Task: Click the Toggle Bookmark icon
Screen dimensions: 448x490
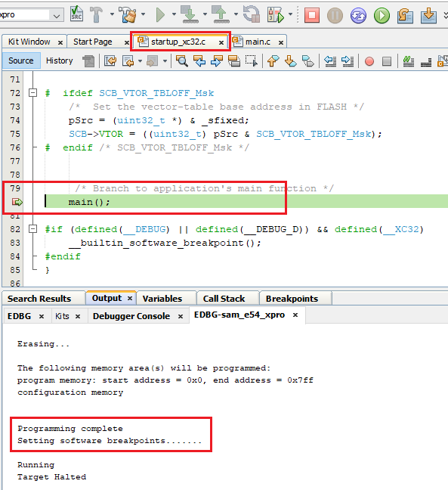Action: (308, 60)
